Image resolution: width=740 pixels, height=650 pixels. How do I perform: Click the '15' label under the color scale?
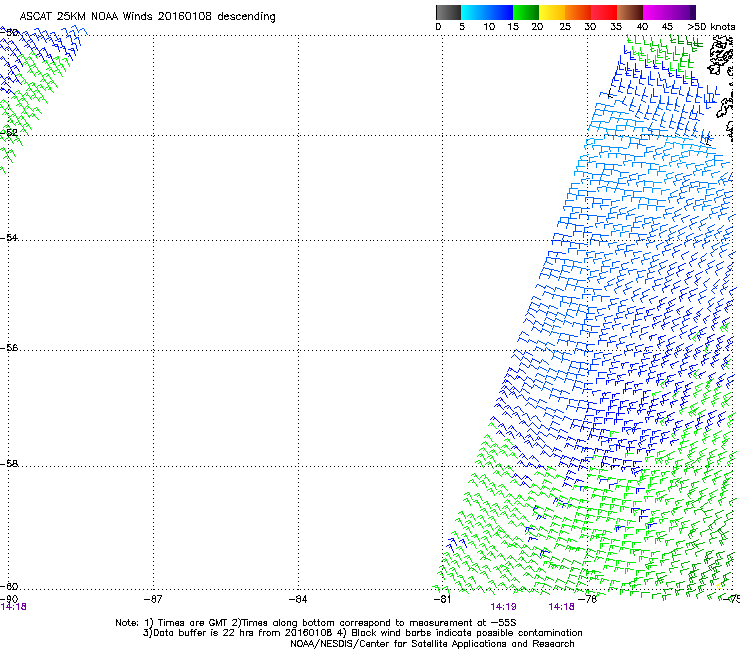[x=513, y=27]
